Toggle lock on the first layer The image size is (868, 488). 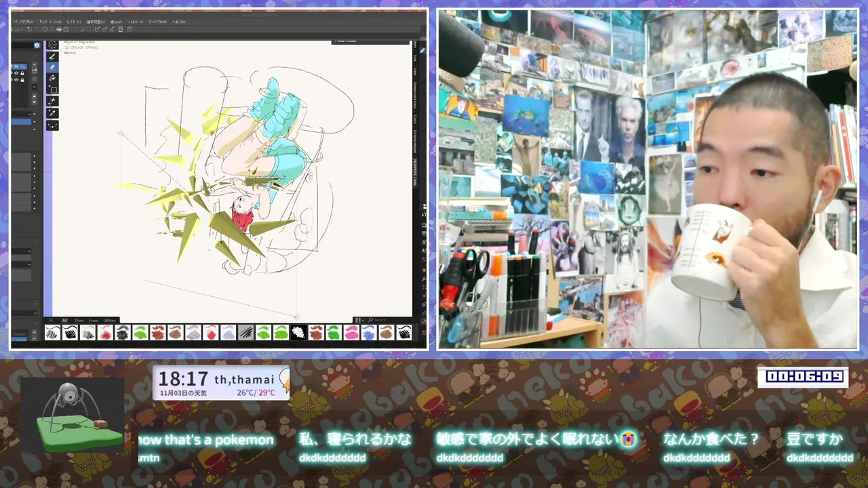tap(22, 66)
